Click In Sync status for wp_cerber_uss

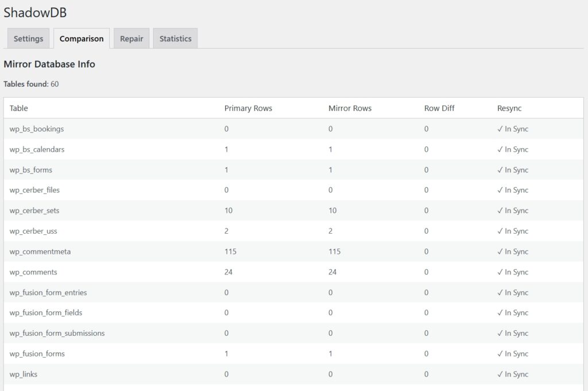513,231
